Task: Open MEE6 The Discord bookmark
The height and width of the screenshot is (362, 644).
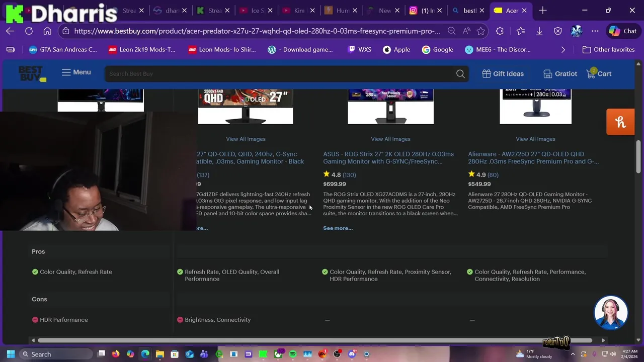Action: click(x=498, y=50)
